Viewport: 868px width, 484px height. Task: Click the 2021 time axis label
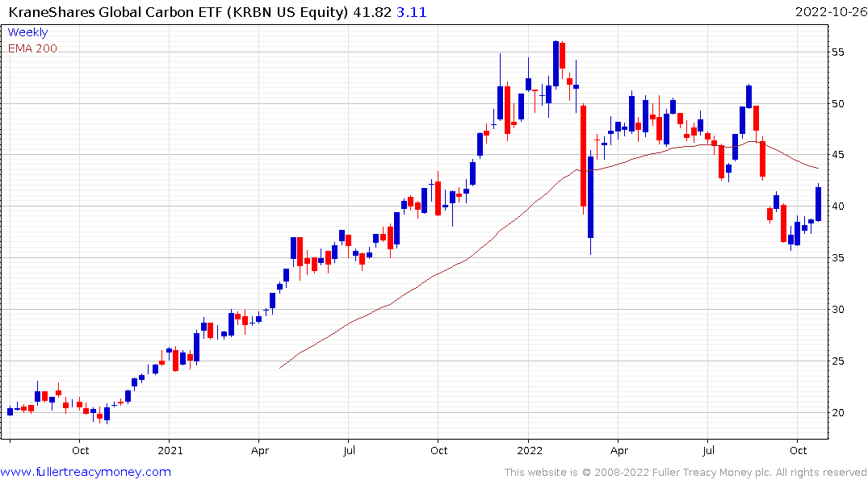[170, 450]
